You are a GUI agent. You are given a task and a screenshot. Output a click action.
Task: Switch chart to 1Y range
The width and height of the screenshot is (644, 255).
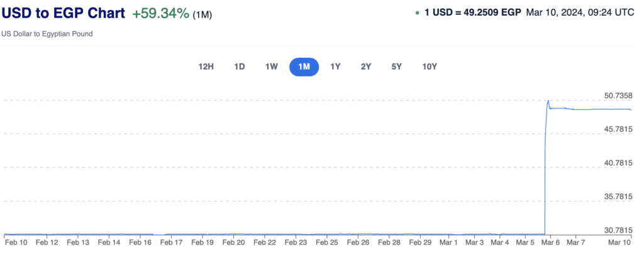coord(336,67)
